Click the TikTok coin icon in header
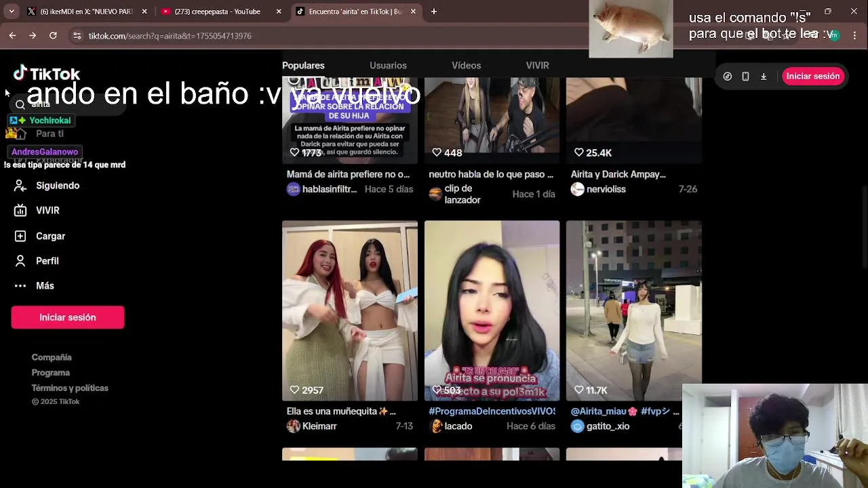868x488 pixels. [727, 77]
